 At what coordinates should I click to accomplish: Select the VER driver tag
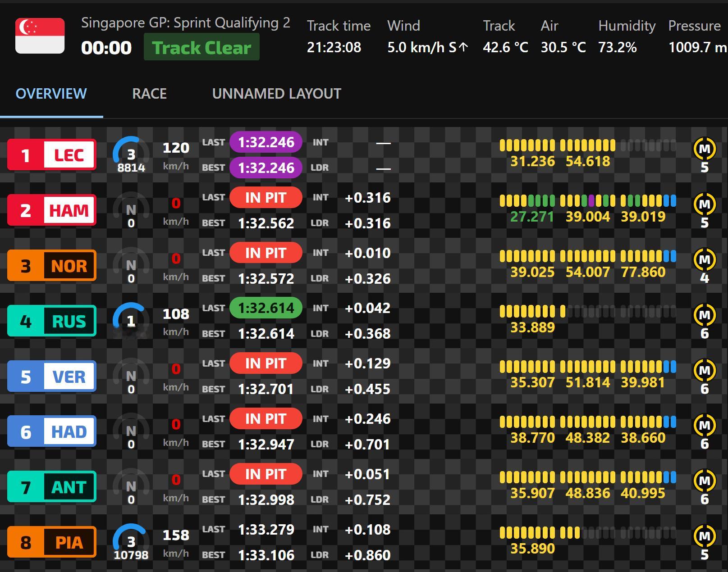(x=52, y=376)
